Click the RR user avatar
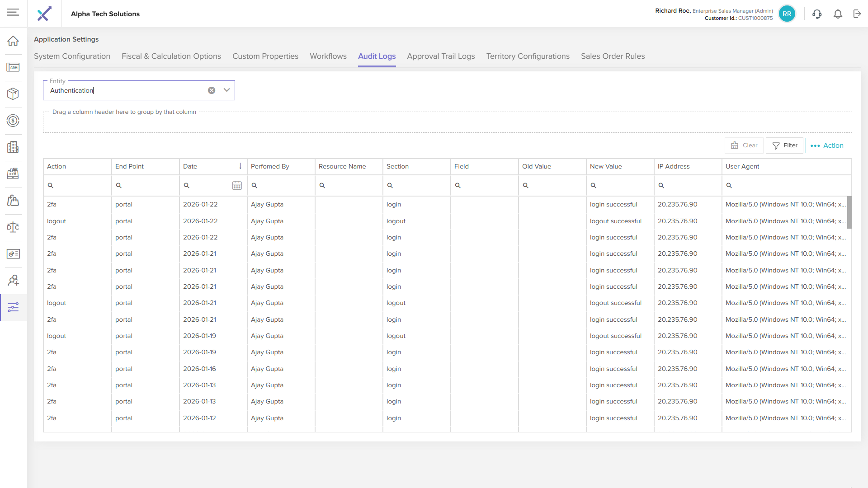 (x=787, y=14)
